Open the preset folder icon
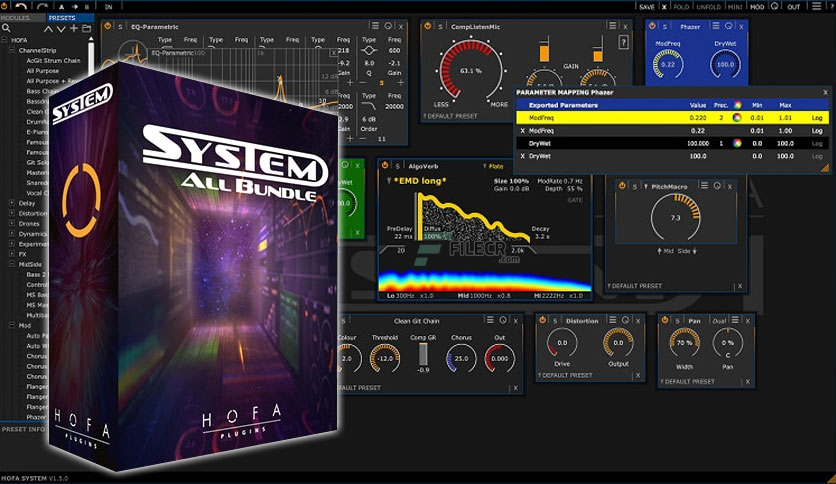The width and height of the screenshot is (836, 484). click(x=86, y=28)
